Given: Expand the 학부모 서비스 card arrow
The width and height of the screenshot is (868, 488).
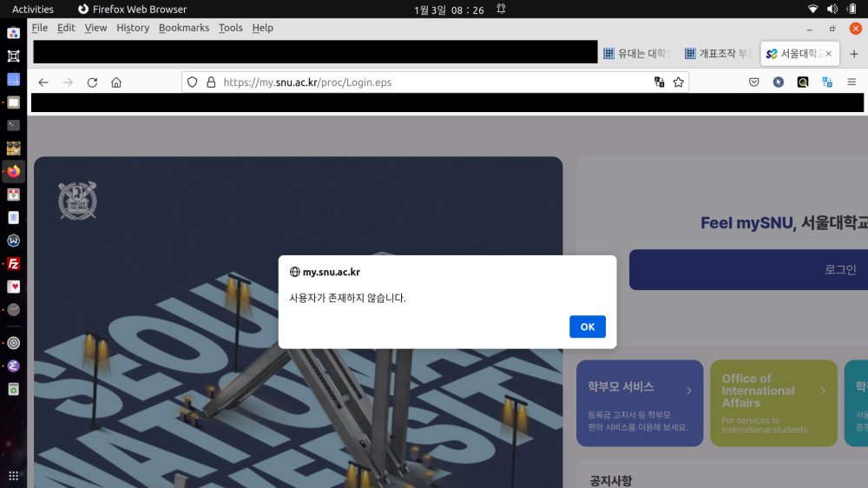Looking at the screenshot, I should tap(689, 391).
